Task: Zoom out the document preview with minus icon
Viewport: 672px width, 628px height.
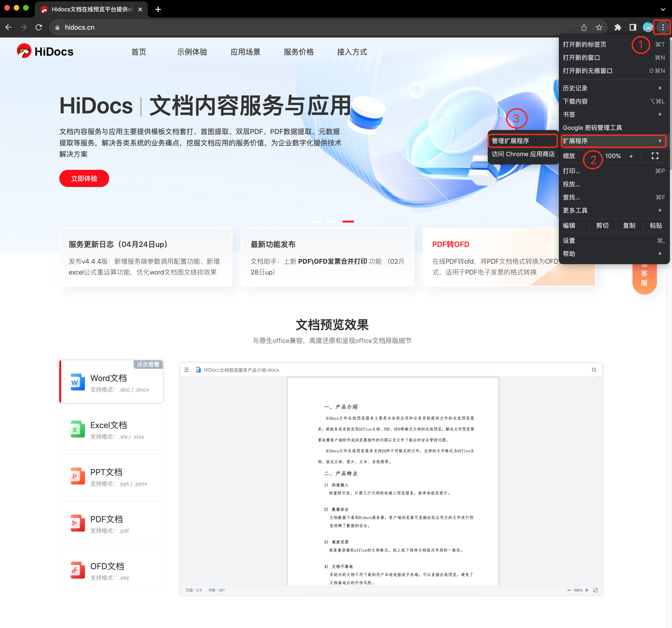Action: tap(569, 591)
